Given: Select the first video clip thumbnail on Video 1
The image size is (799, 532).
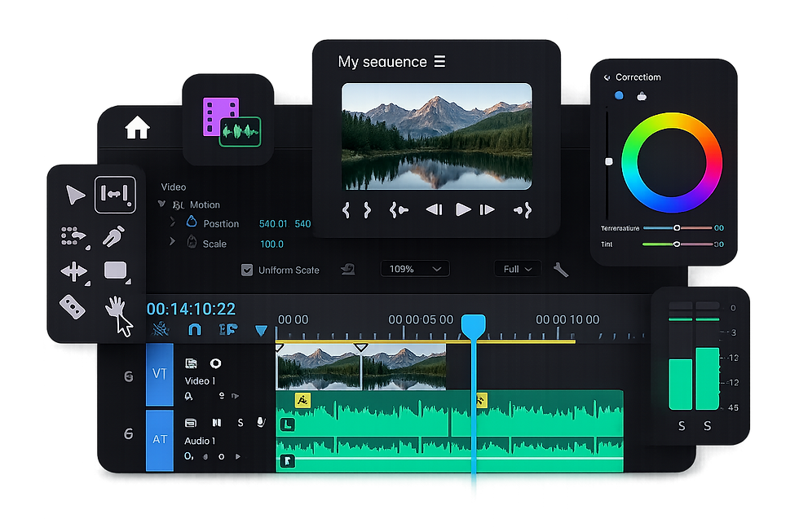Looking at the screenshot, I should tap(319, 367).
